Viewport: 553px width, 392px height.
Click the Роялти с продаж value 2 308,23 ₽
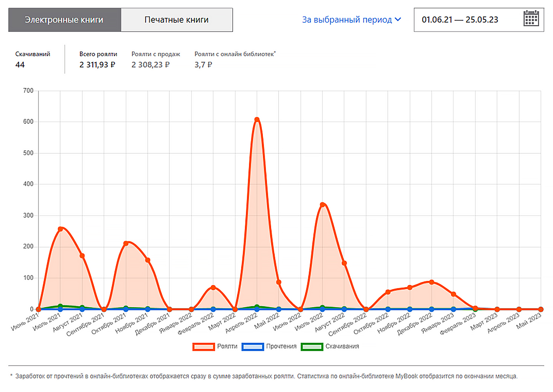pyautogui.click(x=150, y=65)
